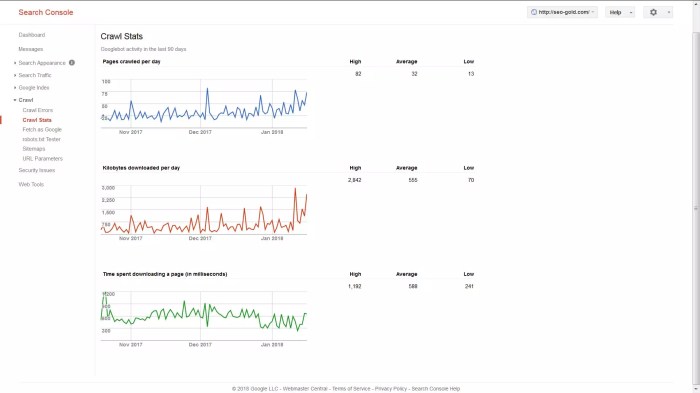This screenshot has width=700, height=393.
Task: Expand the Search Traffic section
Action: [x=35, y=75]
